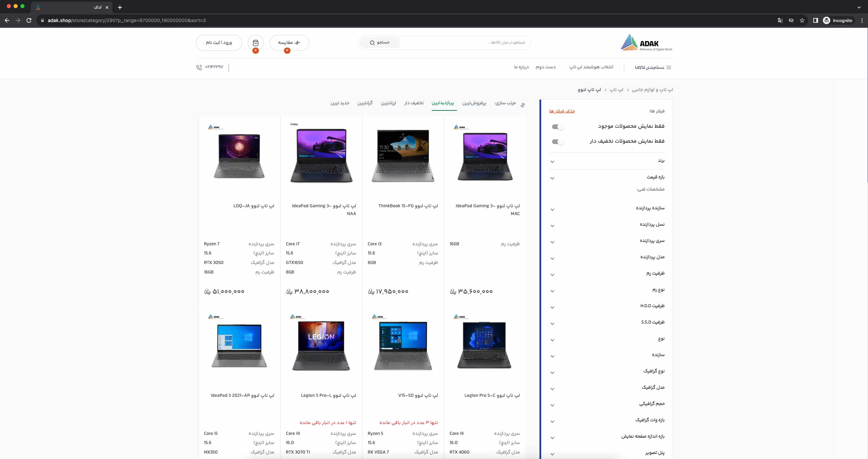Click the site lock icon in the address bar

pyautogui.click(x=42, y=20)
